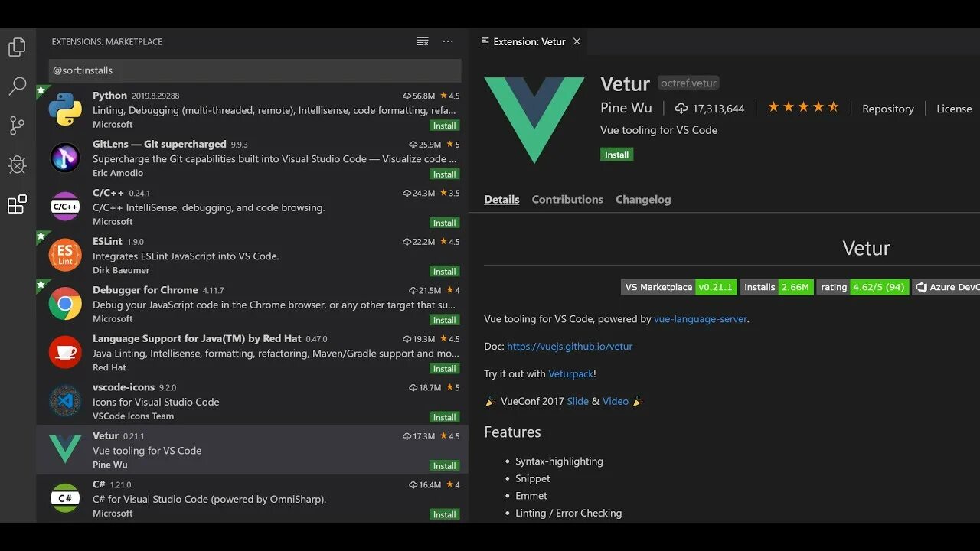Open the VueConf Slide link

(578, 401)
